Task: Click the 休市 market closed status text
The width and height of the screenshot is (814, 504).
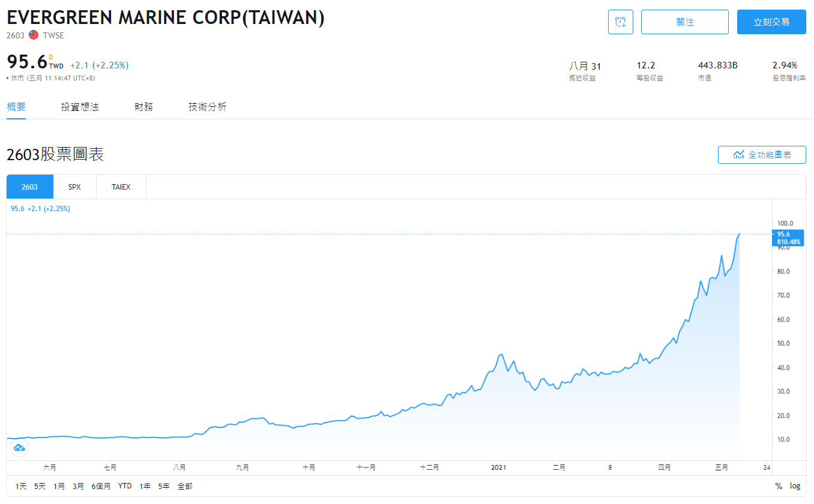Action: (17, 78)
